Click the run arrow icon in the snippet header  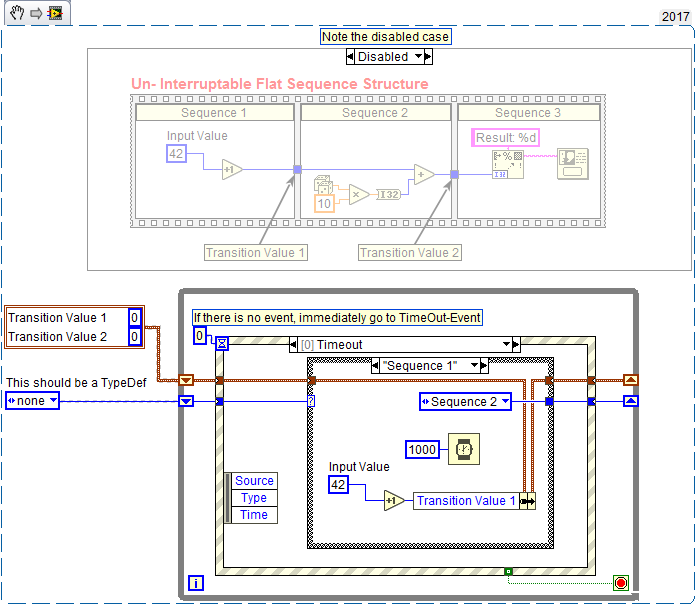[x=36, y=13]
